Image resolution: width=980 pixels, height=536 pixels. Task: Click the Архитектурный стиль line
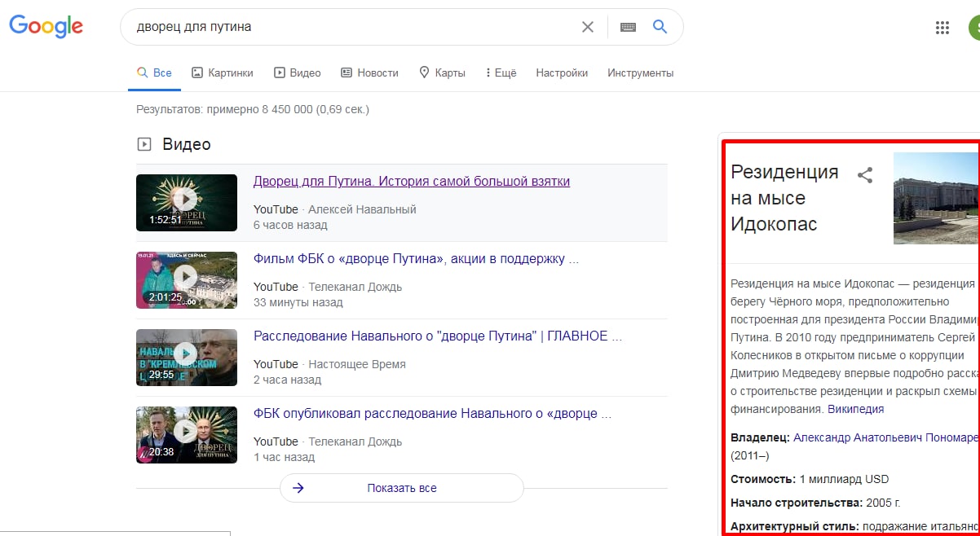854,526
